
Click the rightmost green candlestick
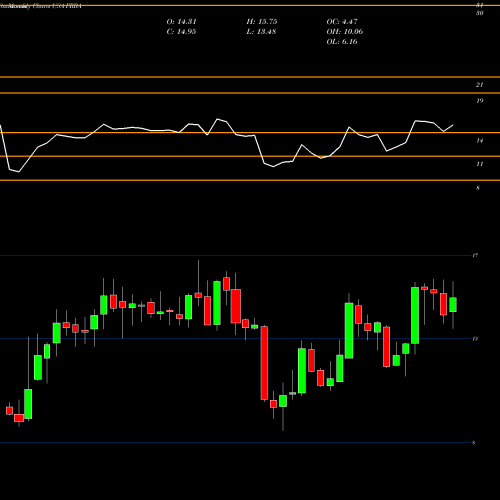[x=453, y=305]
